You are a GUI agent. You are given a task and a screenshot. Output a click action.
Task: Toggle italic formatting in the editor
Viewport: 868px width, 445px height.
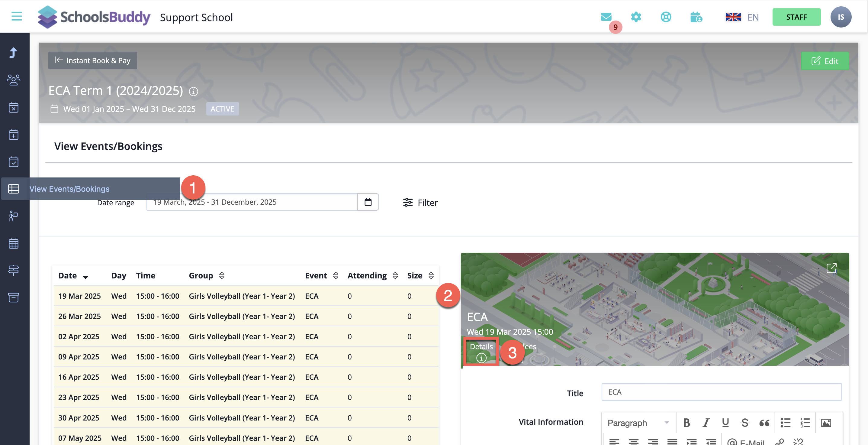706,423
